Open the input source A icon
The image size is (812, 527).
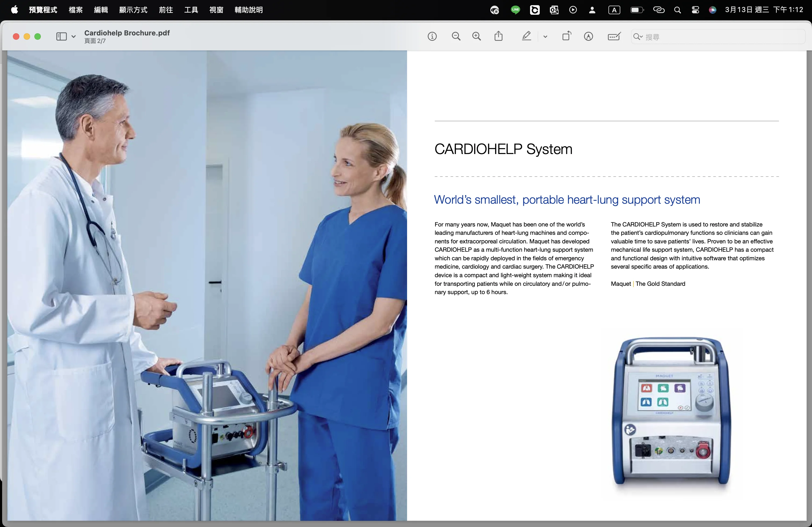[614, 10]
